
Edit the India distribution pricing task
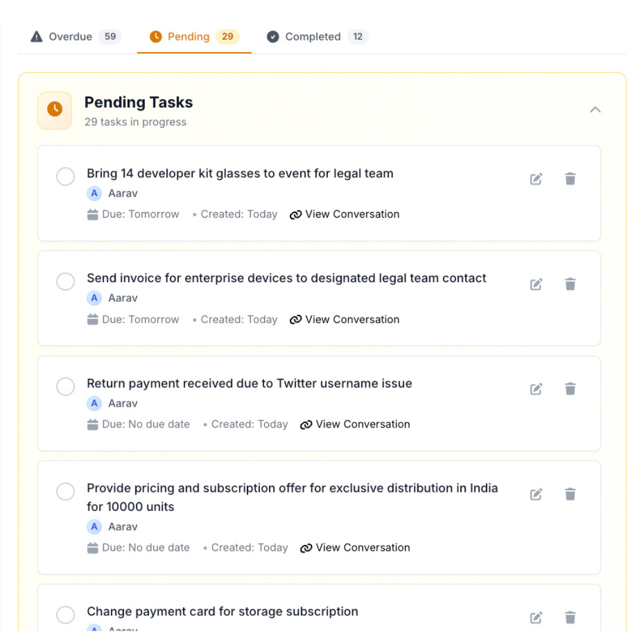pyautogui.click(x=536, y=494)
